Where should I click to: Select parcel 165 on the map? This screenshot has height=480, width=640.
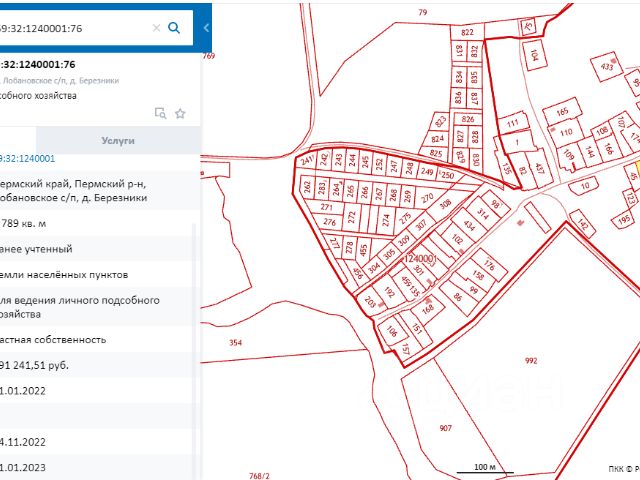(562, 112)
